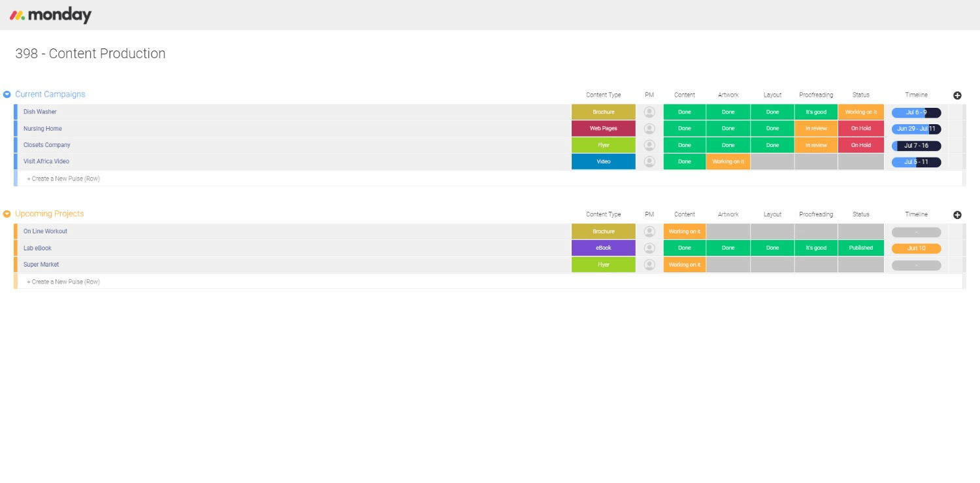Add a column to Current Campaigns
Viewport: 980px width, 483px height.
[957, 95]
